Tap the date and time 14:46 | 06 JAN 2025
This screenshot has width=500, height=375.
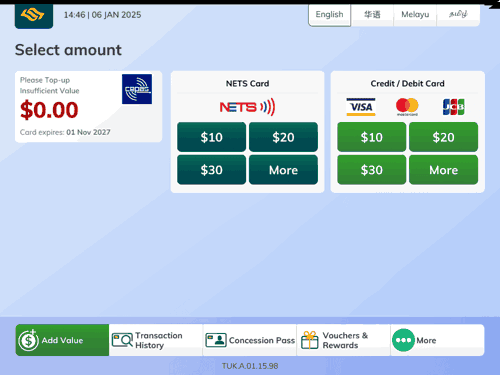[102, 15]
